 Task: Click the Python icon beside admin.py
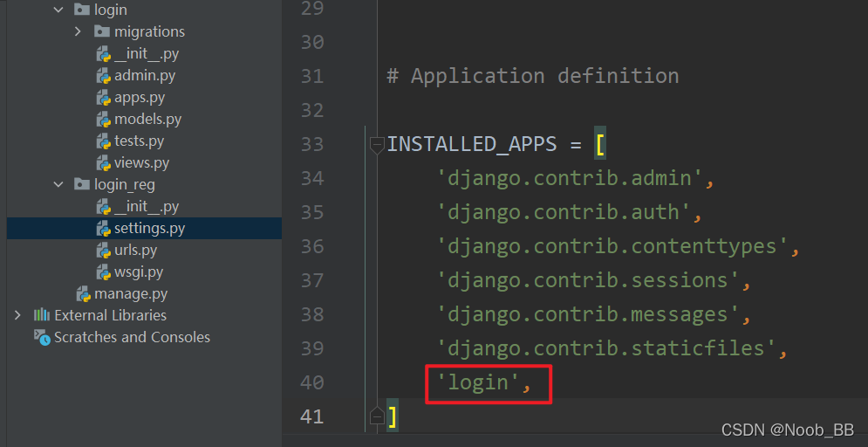pyautogui.click(x=104, y=76)
